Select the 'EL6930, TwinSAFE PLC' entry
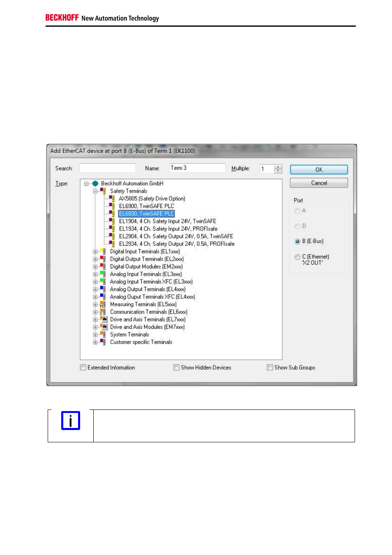This screenshot has width=392, height=555. [x=146, y=214]
